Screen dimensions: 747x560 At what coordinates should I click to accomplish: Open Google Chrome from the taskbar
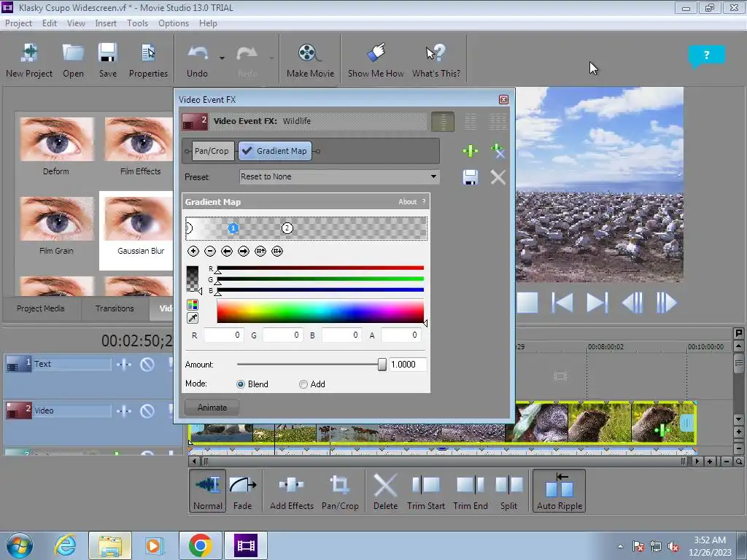click(x=200, y=545)
